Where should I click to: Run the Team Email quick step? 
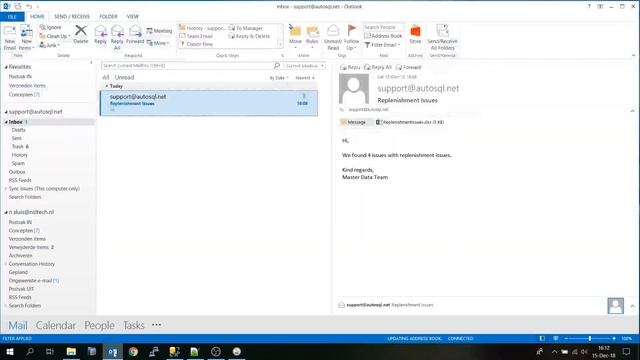196,36
